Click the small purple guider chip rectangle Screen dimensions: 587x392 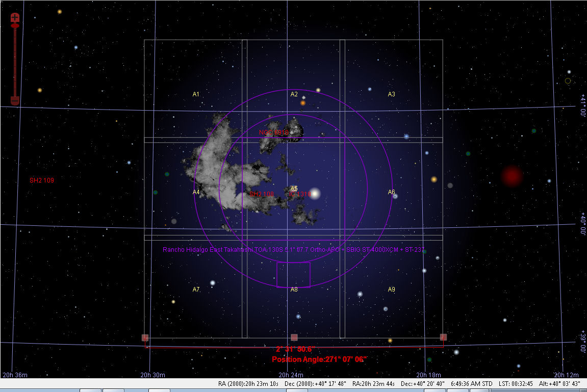click(293, 275)
